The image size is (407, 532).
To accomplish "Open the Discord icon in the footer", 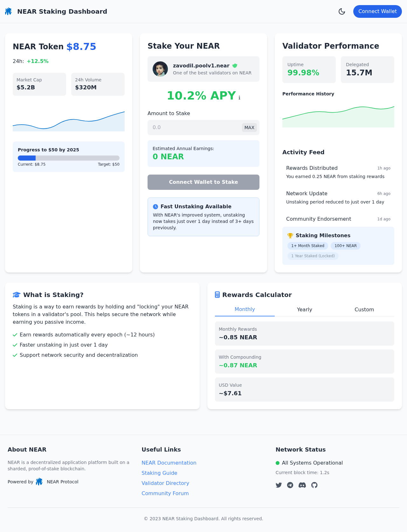I will [302, 485].
